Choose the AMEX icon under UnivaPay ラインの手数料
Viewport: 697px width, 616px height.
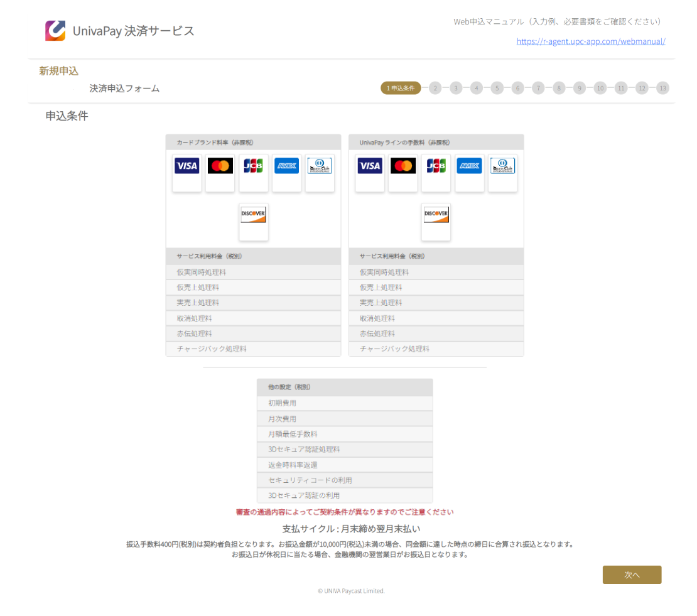(x=470, y=166)
